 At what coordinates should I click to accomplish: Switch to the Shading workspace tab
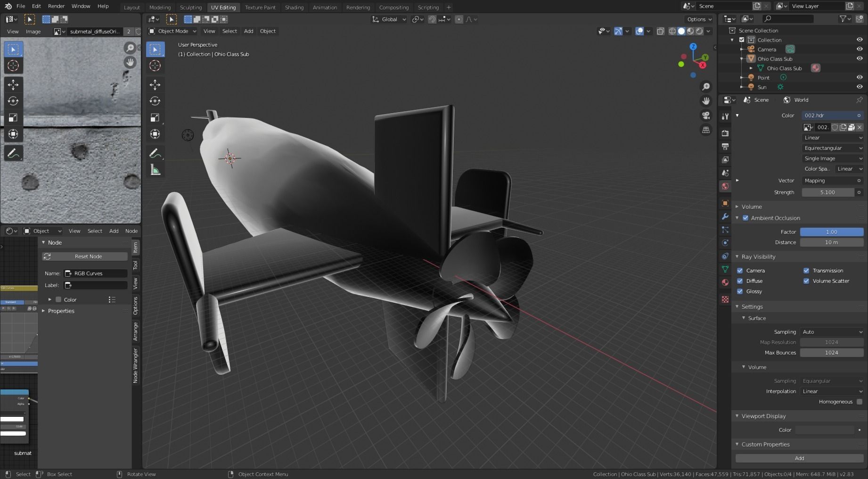pyautogui.click(x=294, y=8)
